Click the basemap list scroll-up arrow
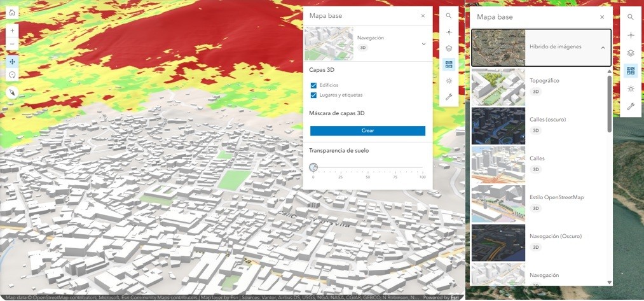Viewport: 644px width, 301px height. (610, 71)
